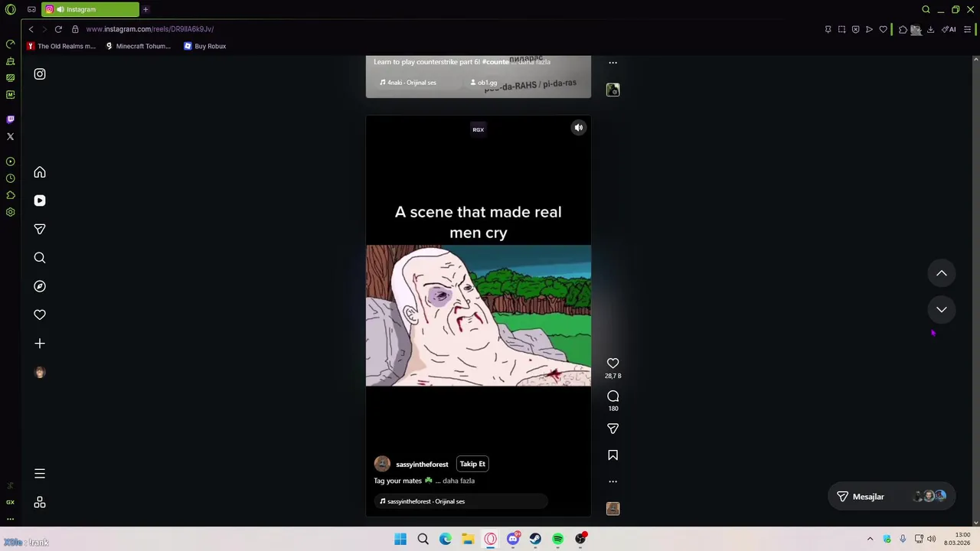980x551 pixels.
Task: Open the Explore compass icon
Action: (x=40, y=286)
